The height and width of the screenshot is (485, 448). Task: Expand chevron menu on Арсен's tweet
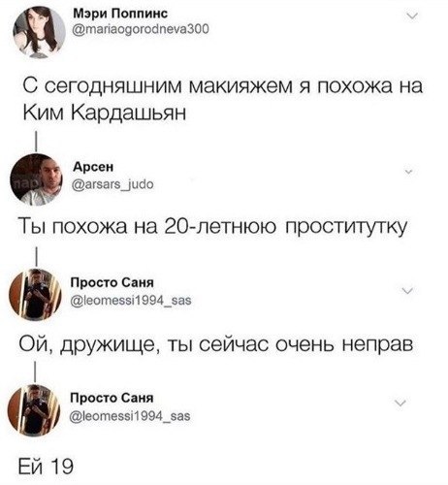408,172
